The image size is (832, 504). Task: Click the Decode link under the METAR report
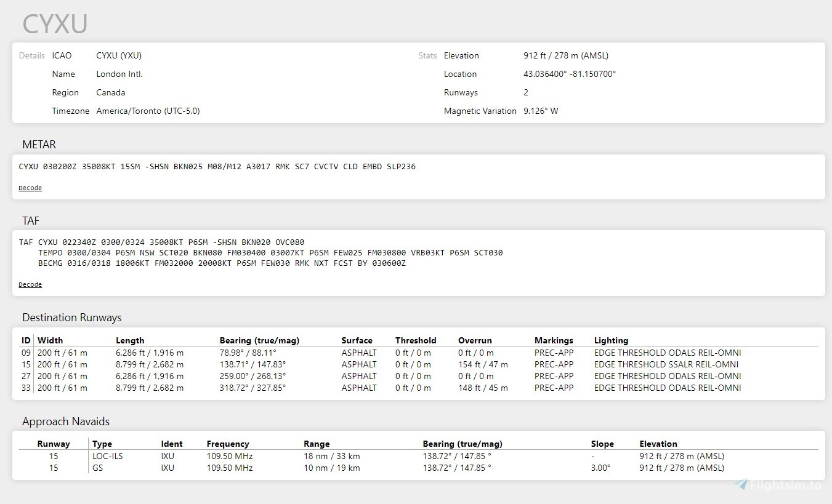click(x=30, y=188)
